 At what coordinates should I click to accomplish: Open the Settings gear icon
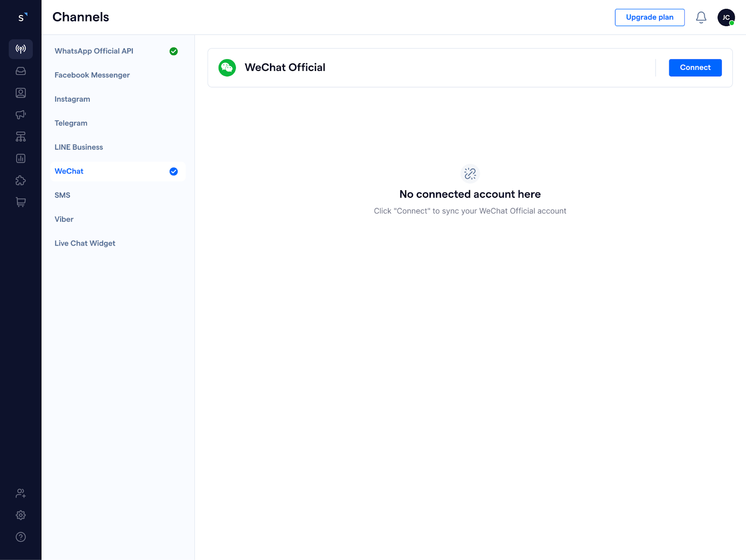[21, 515]
